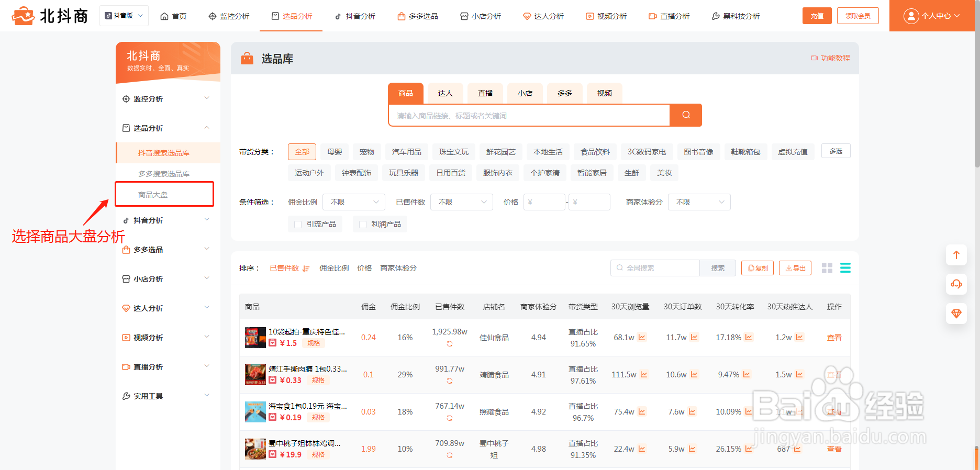Sort results by 佣金比例
The height and width of the screenshot is (470, 980).
(x=334, y=268)
